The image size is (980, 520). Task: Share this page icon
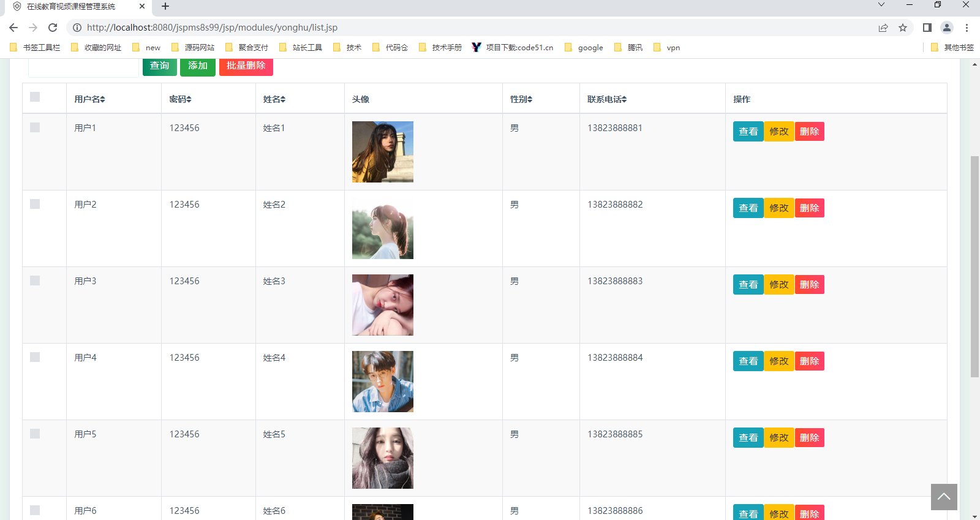click(x=883, y=28)
